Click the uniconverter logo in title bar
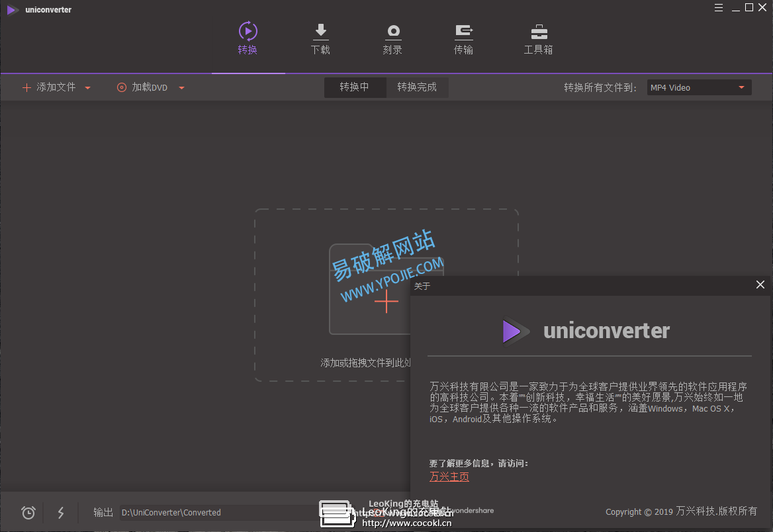Viewport: 773px width, 532px height. tap(13, 10)
